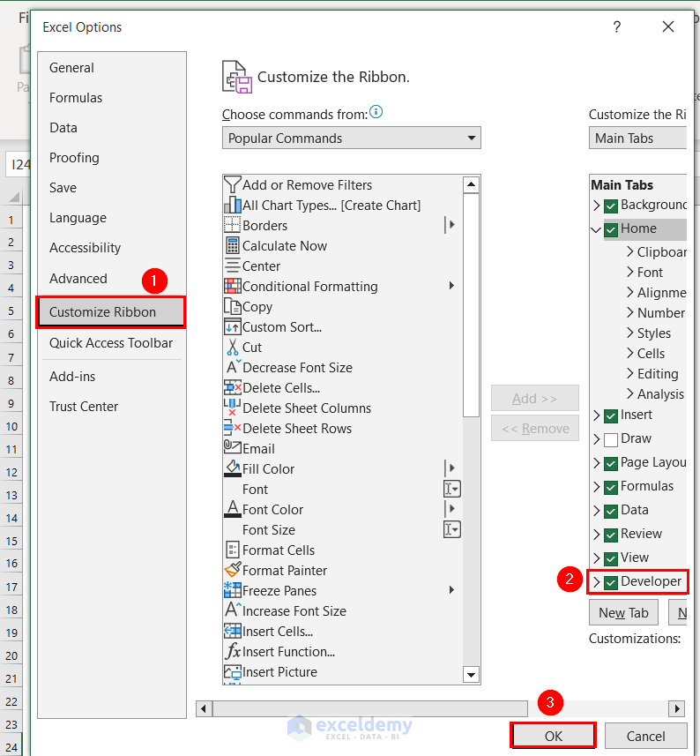The image size is (700, 756).
Task: Click the Copy command icon
Action: pos(233,306)
